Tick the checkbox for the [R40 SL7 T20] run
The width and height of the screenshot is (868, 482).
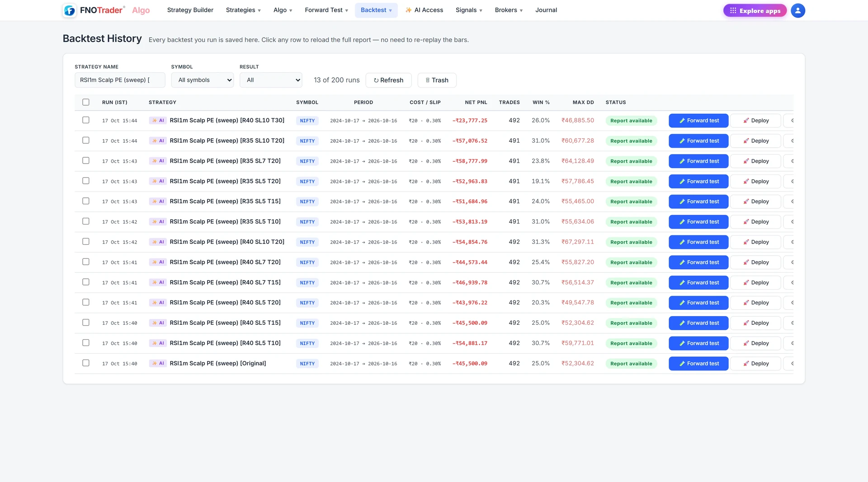(86, 262)
